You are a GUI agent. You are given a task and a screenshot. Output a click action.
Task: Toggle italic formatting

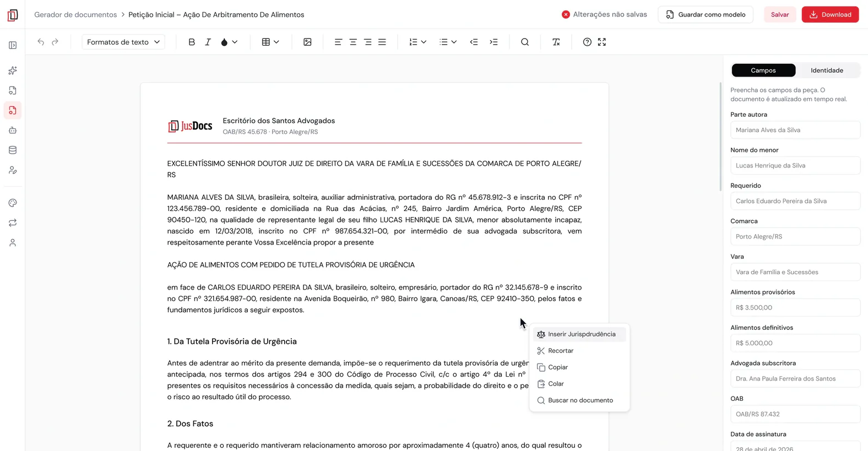point(208,42)
